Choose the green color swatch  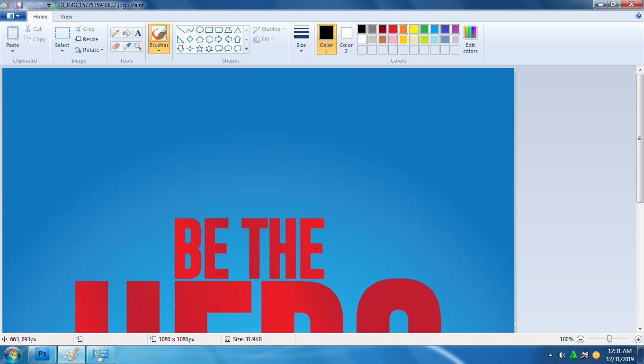424,29
